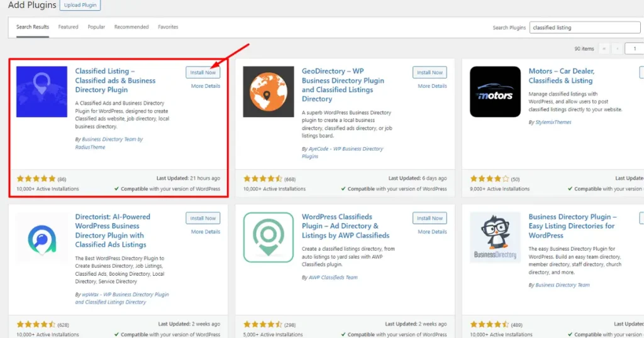
Task: Click '5,000+ Active Installations' text
Action: pyautogui.click(x=273, y=335)
